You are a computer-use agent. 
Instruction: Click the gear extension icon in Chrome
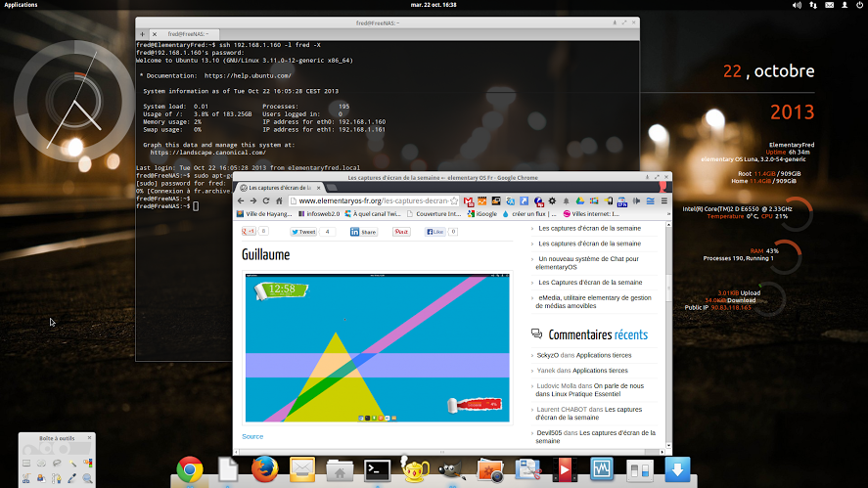(x=552, y=200)
